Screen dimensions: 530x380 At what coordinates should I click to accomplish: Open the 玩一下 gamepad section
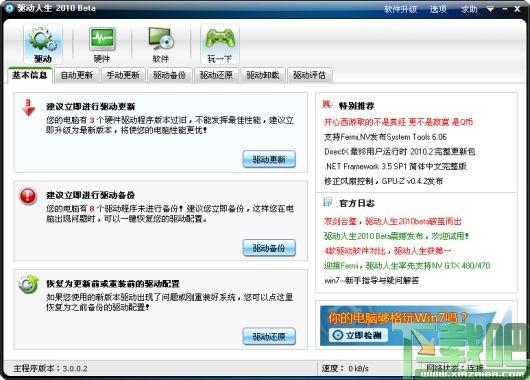point(220,44)
